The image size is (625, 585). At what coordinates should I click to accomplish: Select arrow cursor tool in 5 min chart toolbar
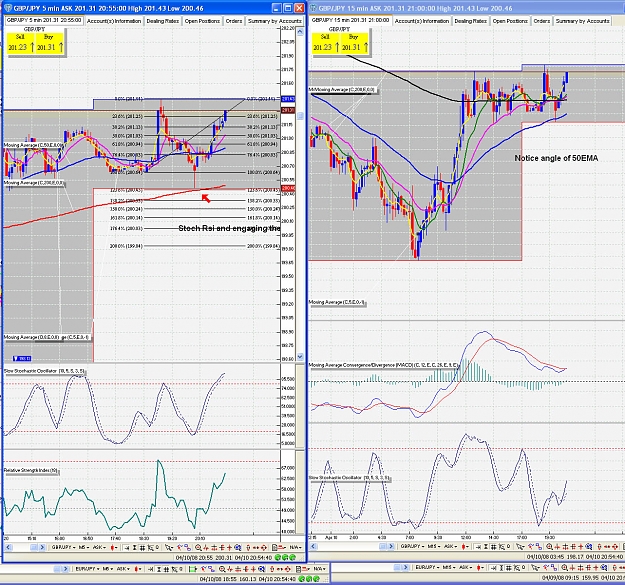coord(169,548)
